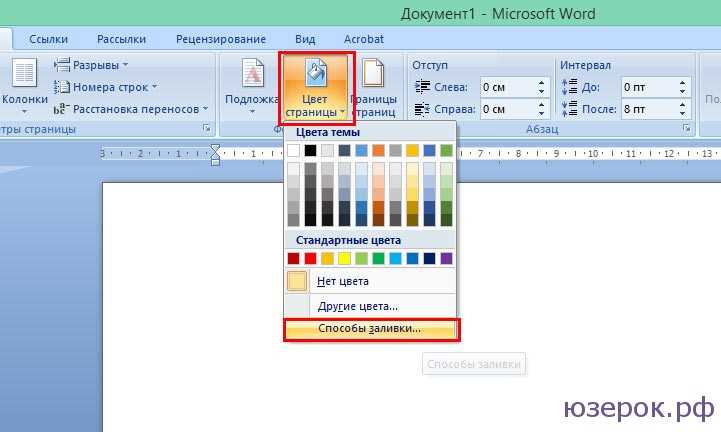Open the Acrobat tab
This screenshot has width=721, height=432.
[364, 39]
